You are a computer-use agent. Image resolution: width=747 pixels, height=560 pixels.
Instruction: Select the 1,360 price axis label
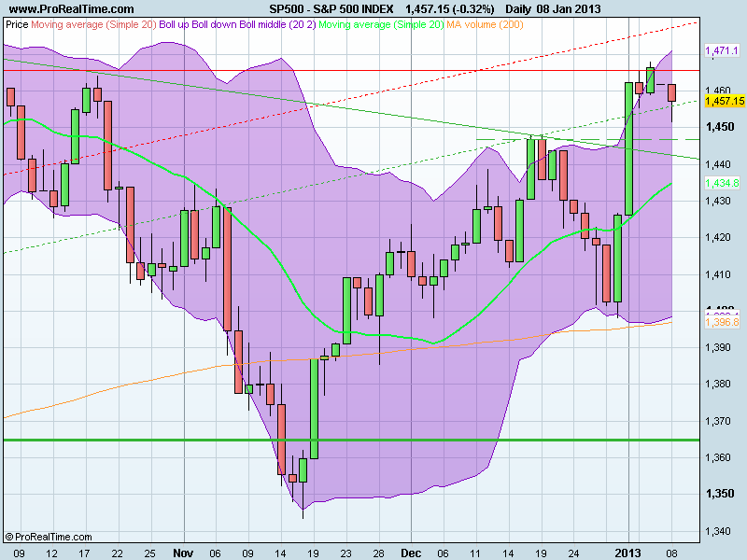point(718,457)
